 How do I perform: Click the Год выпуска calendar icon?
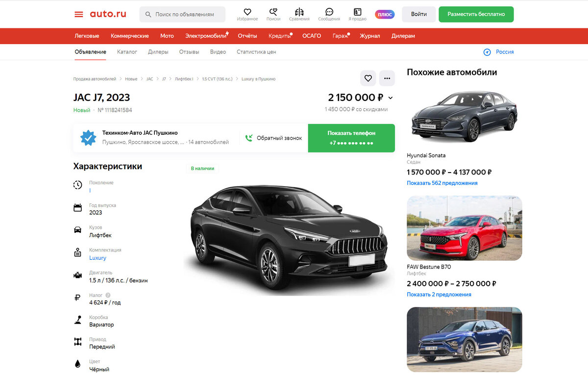pos(78,207)
